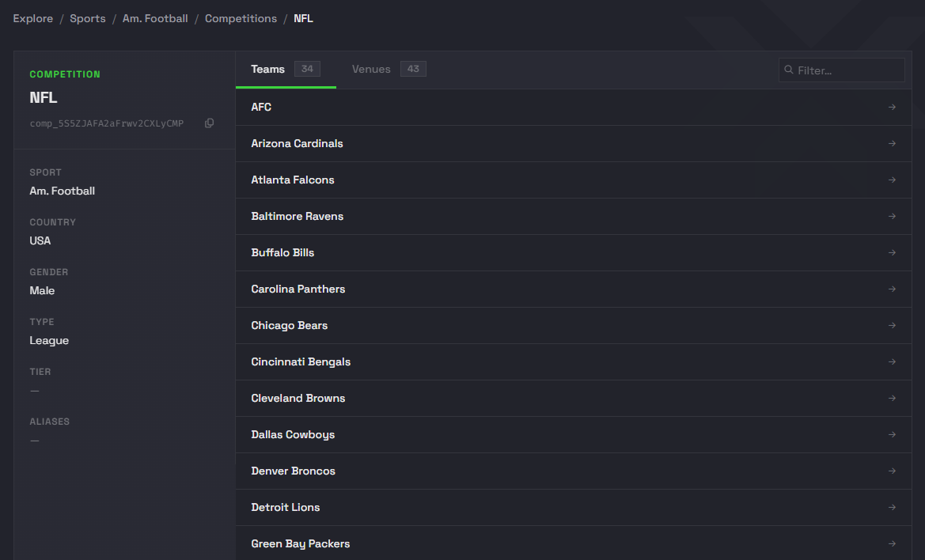
Task: Click the Am. Football sport value
Action: click(62, 191)
